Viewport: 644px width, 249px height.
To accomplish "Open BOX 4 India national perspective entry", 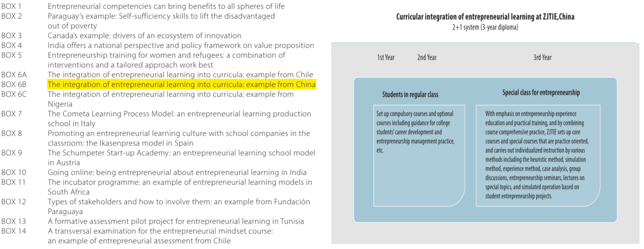I will pyautogui.click(x=181, y=45).
